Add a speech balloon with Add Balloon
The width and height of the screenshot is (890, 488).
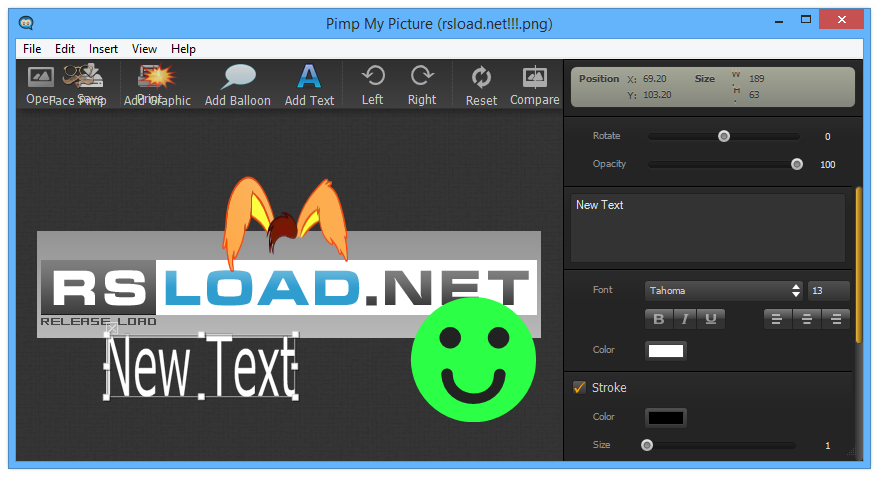[238, 86]
